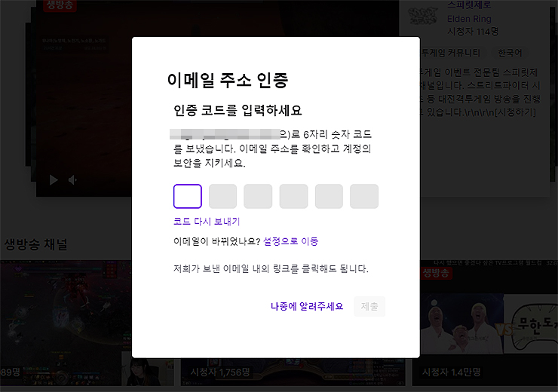Click the 제출 submit button

tap(369, 306)
